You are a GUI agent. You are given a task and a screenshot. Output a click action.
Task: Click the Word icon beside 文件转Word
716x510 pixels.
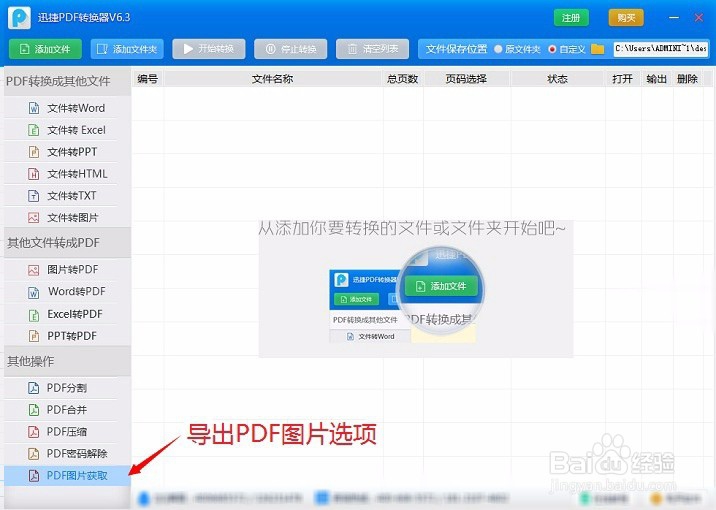(x=34, y=108)
